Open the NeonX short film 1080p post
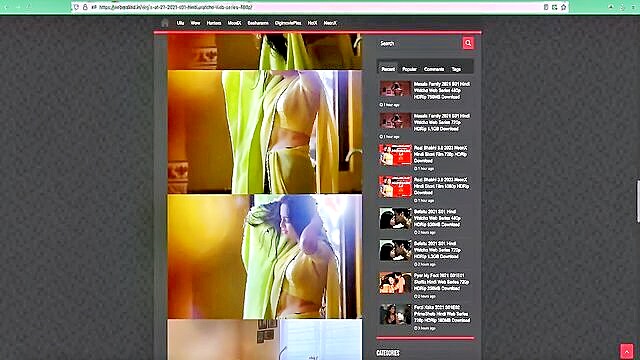This screenshot has height=360, width=640. pyautogui.click(x=442, y=186)
